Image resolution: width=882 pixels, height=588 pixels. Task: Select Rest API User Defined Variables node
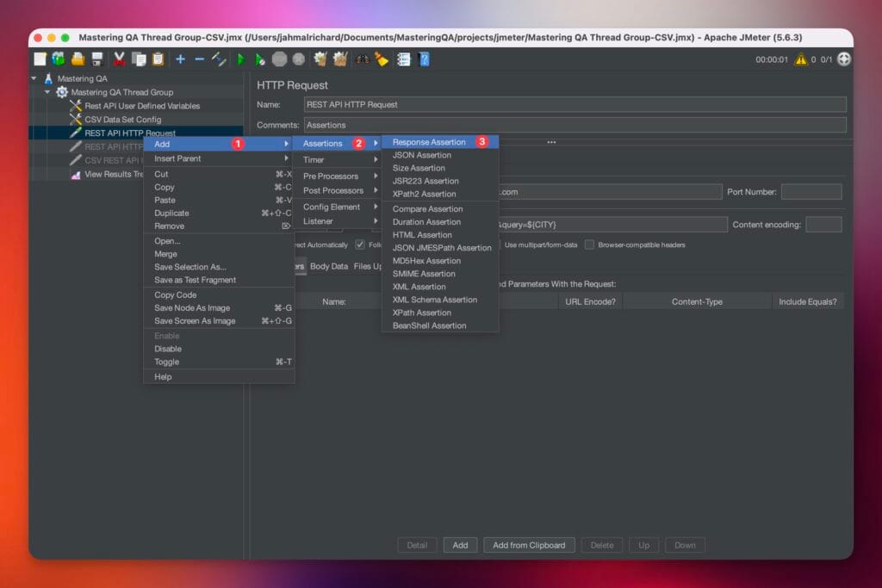click(x=142, y=106)
